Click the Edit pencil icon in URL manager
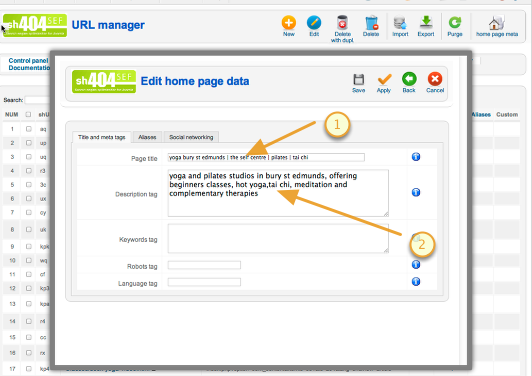This screenshot has height=376, width=532. (x=314, y=23)
